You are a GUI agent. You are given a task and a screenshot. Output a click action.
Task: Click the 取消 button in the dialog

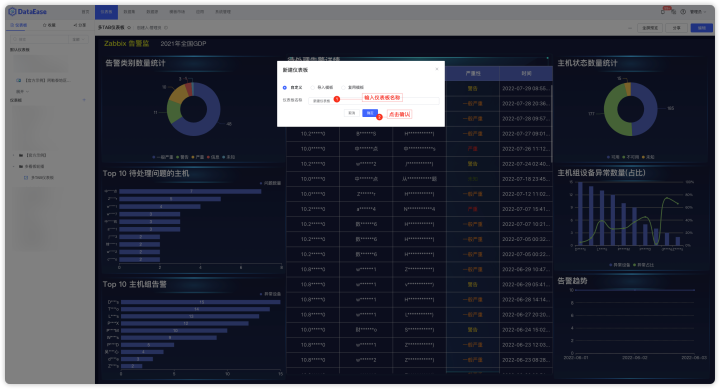click(x=352, y=113)
